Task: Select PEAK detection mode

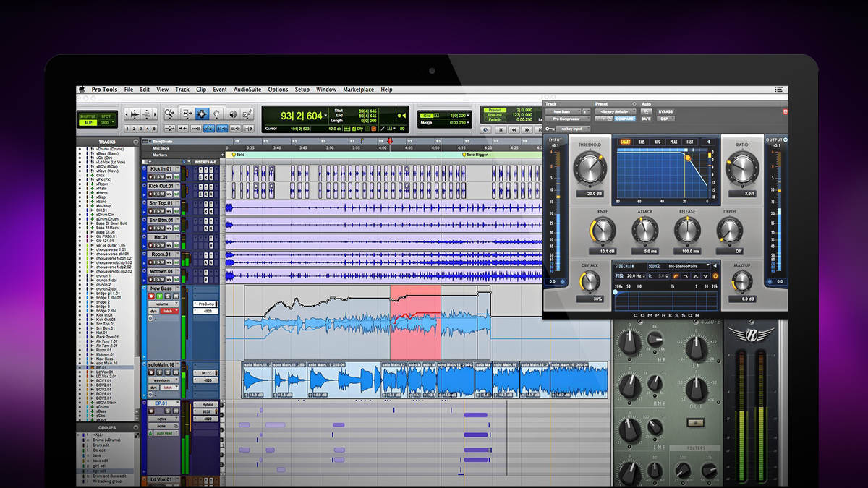Action: point(674,141)
